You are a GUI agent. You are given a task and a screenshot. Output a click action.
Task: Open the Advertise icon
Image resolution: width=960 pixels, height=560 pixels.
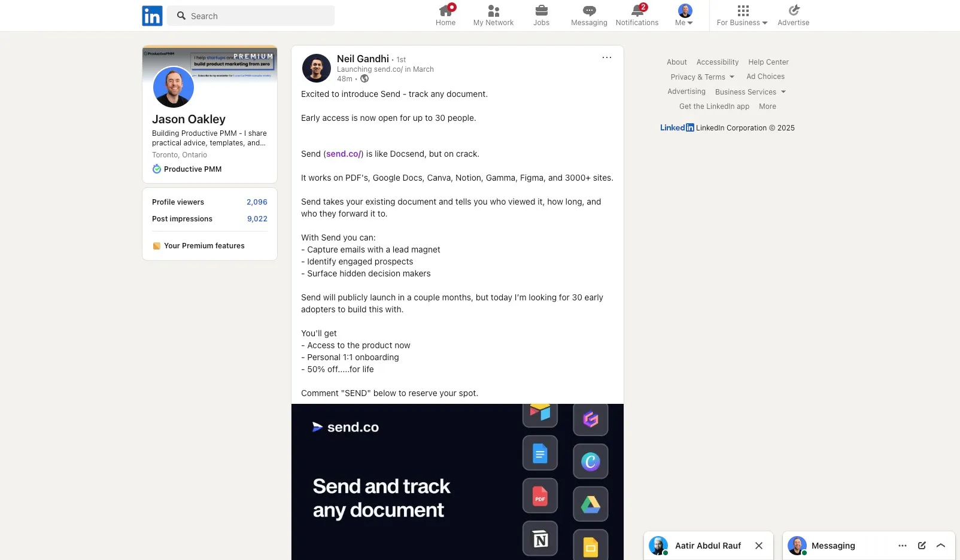(x=793, y=15)
